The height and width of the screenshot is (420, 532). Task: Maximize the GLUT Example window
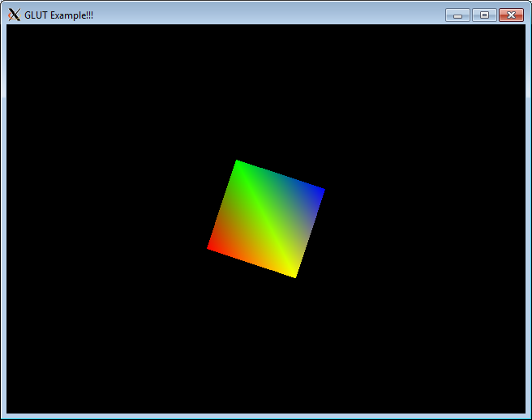pos(484,15)
